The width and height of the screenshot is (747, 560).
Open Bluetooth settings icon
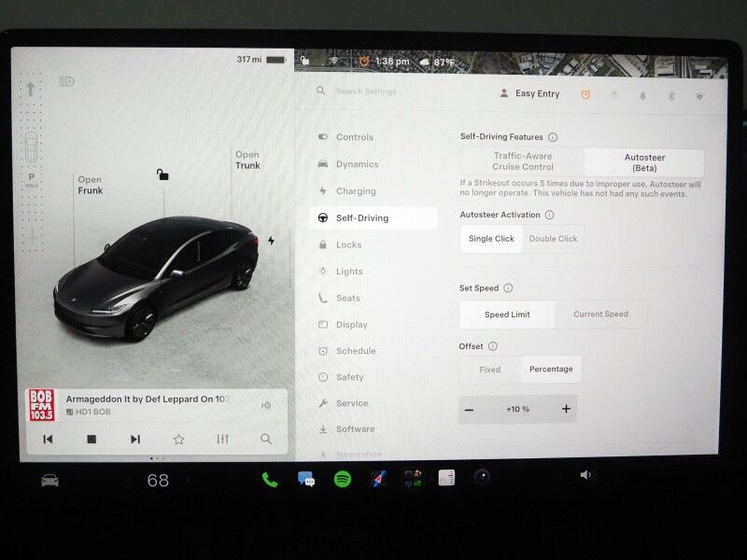(671, 96)
